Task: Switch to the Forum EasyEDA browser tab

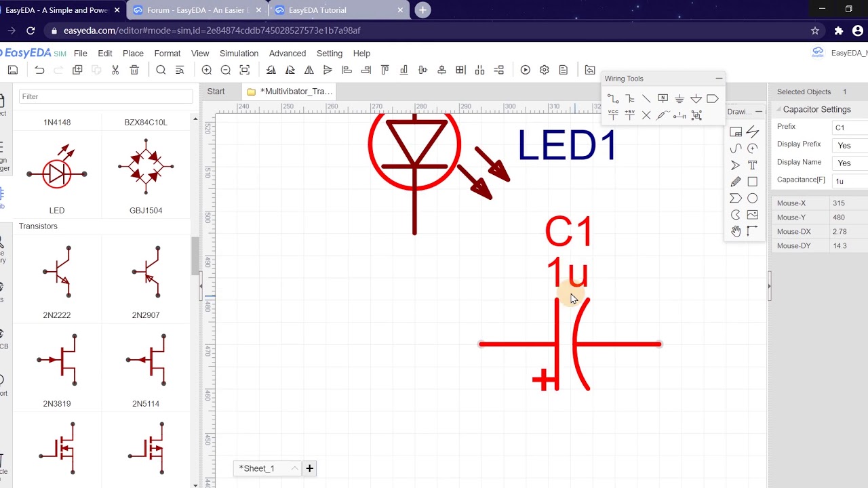Action: pos(198,10)
